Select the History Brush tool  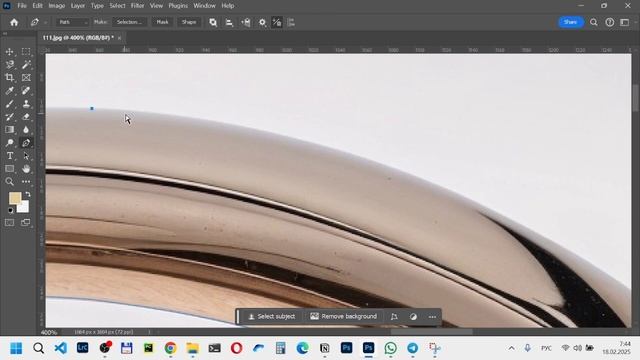[x=9, y=117]
